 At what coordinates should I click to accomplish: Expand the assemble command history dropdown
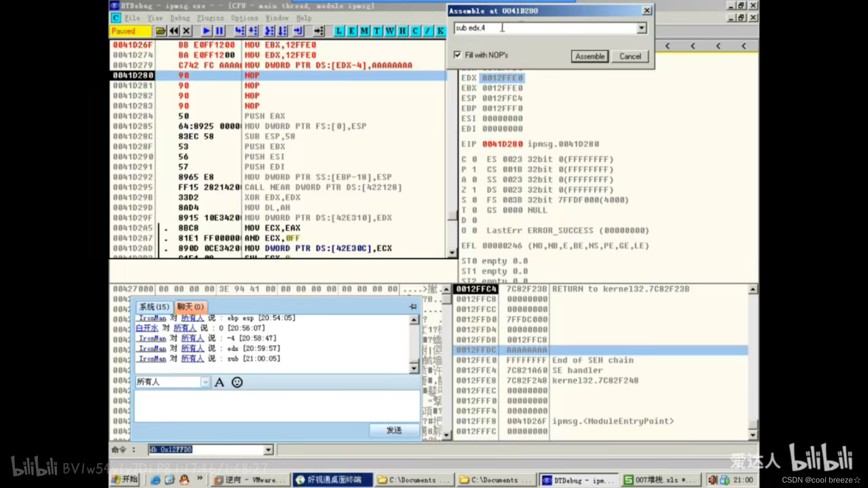641,28
